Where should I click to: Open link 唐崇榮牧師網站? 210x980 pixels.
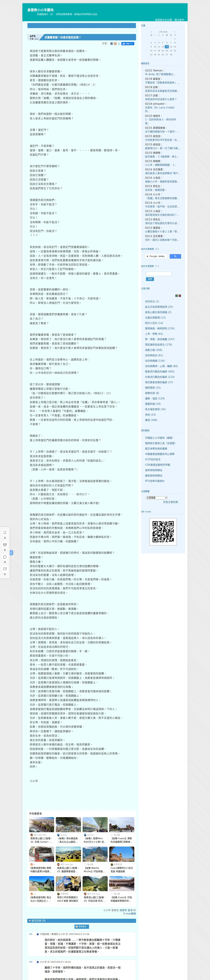154,470
